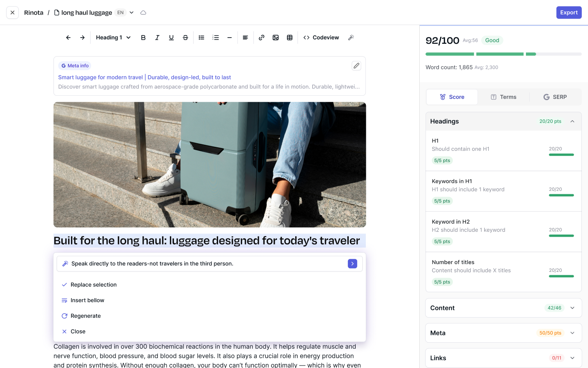Click the Collagen body paragraph
The image size is (588, 368).
point(207,356)
